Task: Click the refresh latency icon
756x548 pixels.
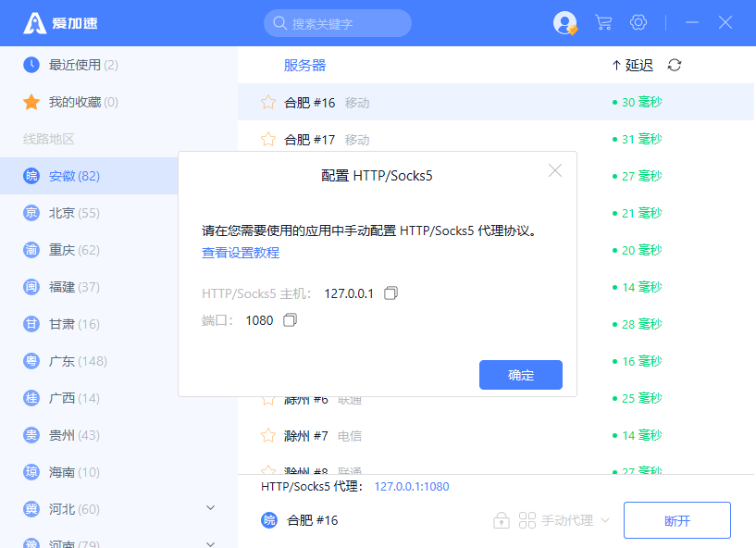Action: tap(675, 65)
